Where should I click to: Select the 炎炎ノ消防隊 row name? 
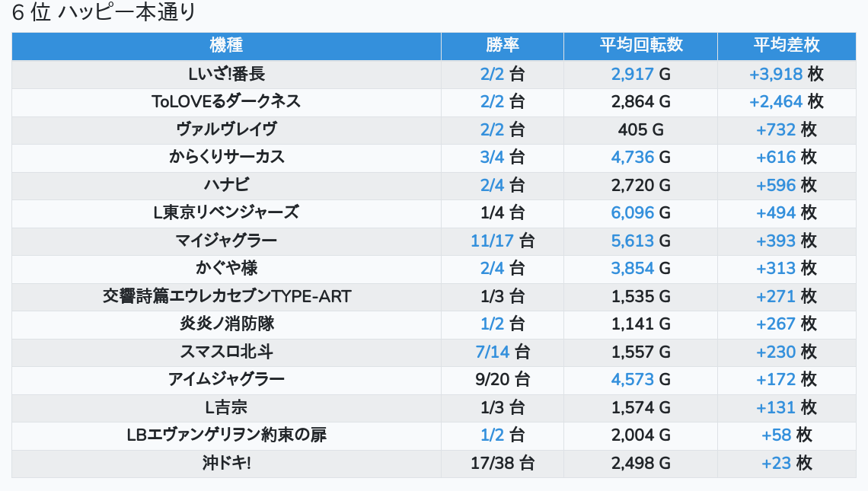(x=226, y=324)
